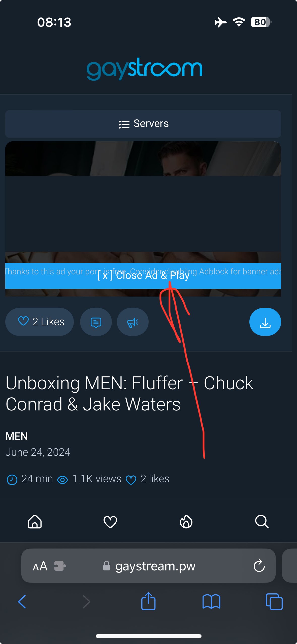Expand the Servers list
This screenshot has width=297, height=644.
point(143,124)
